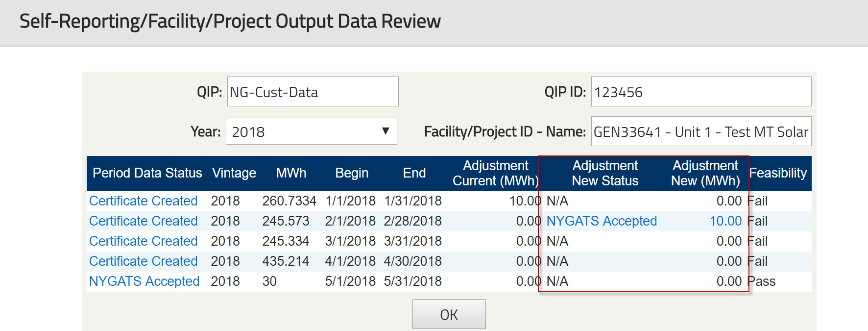Open Certificate Created link for March 2018
The height and width of the screenshot is (331, 868).
pos(143,241)
